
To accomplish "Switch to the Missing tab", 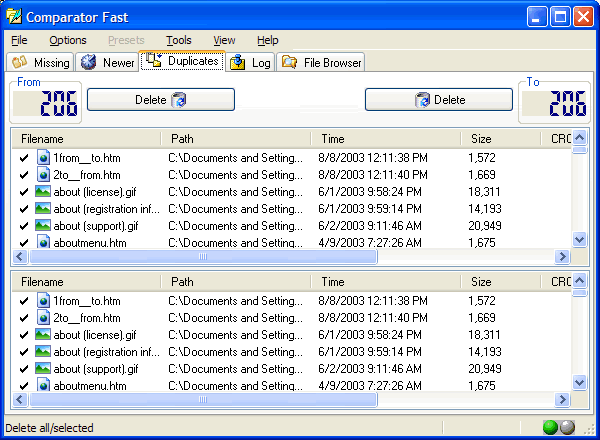I will [x=41, y=63].
